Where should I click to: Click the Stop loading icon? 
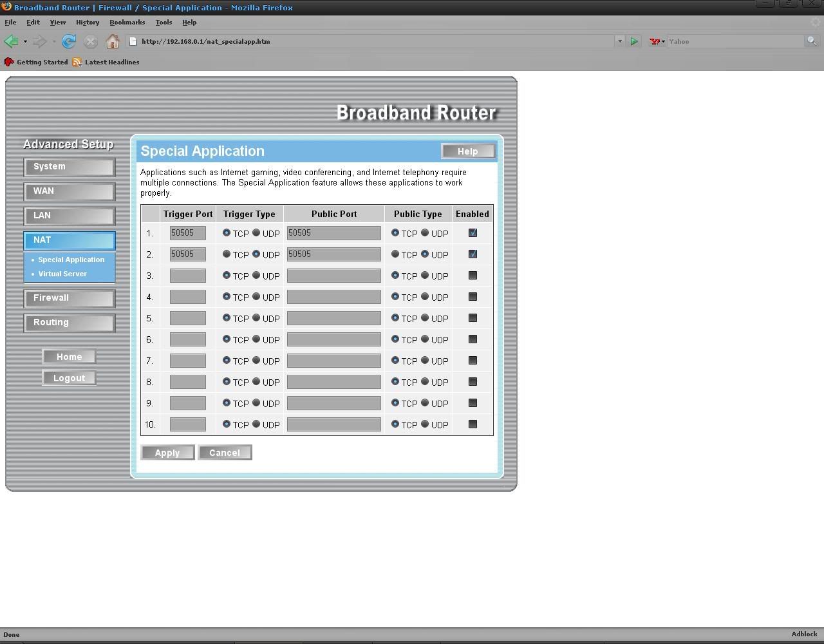point(91,42)
